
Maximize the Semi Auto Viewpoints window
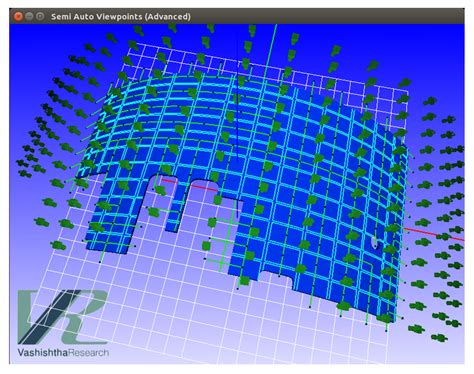point(40,16)
